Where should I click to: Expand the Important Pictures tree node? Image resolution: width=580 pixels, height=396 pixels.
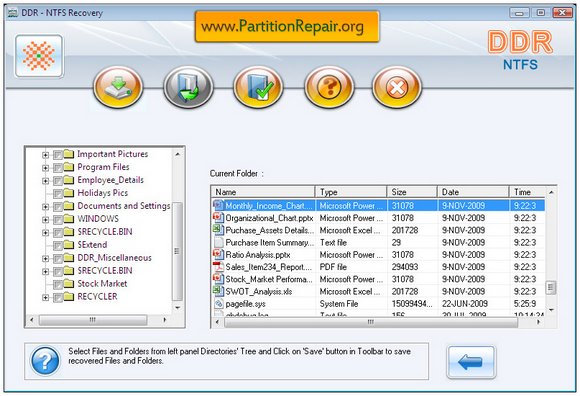point(45,155)
